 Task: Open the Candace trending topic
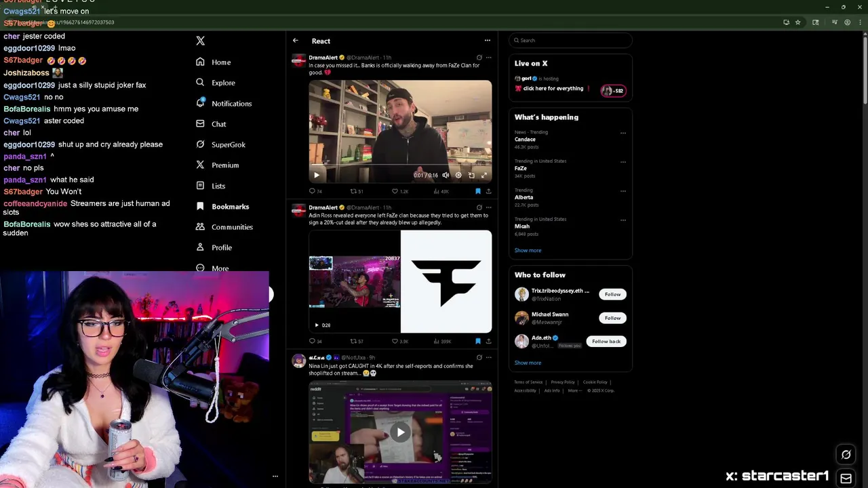[x=525, y=140]
